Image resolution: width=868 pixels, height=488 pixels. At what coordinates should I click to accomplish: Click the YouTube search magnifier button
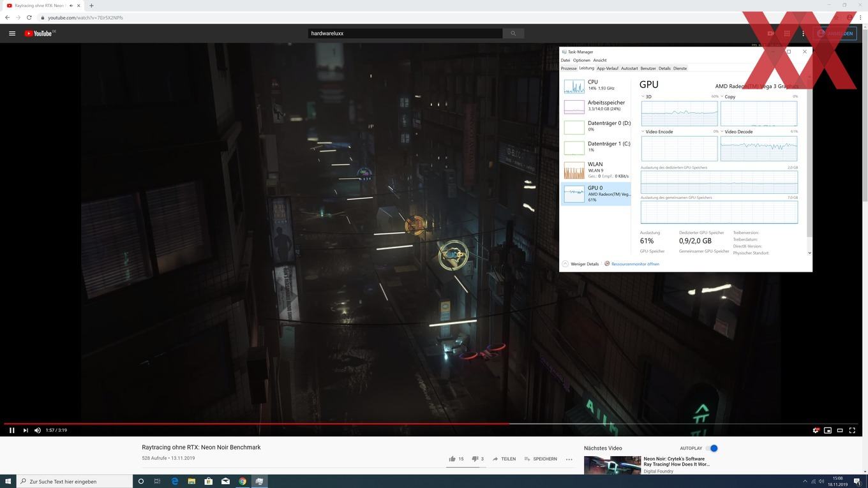(513, 33)
